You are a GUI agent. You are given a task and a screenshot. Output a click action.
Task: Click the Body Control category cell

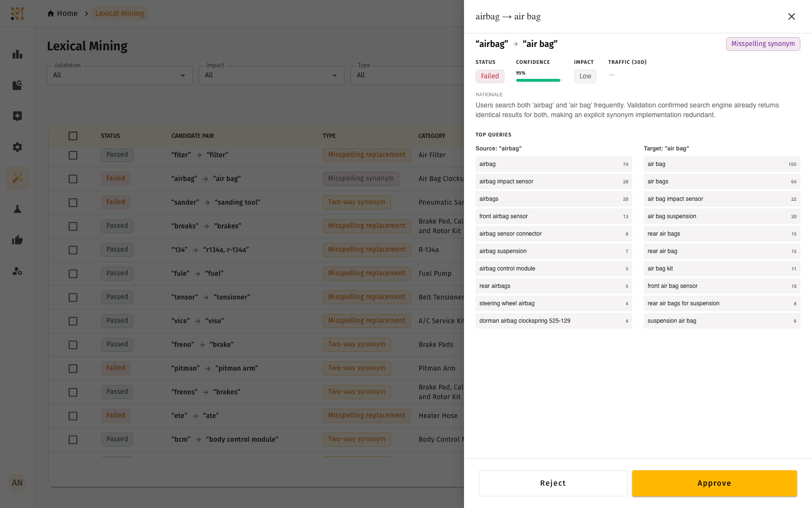click(x=441, y=440)
